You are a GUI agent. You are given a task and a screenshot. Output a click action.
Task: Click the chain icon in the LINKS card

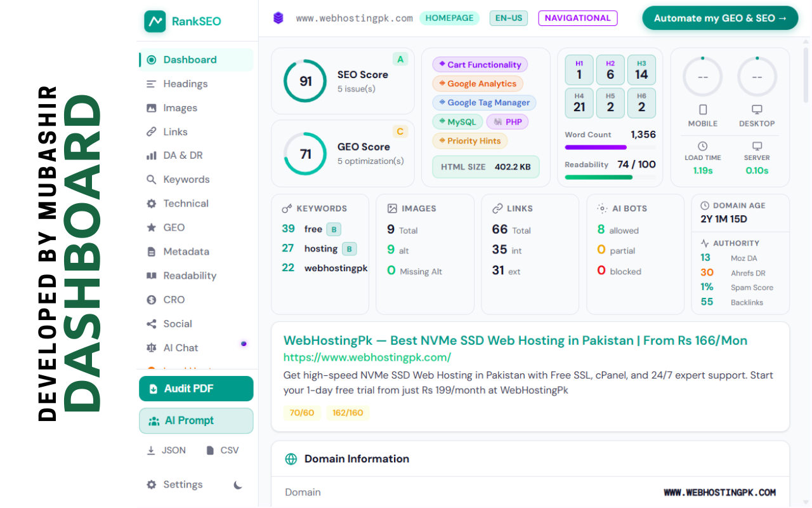click(x=497, y=208)
